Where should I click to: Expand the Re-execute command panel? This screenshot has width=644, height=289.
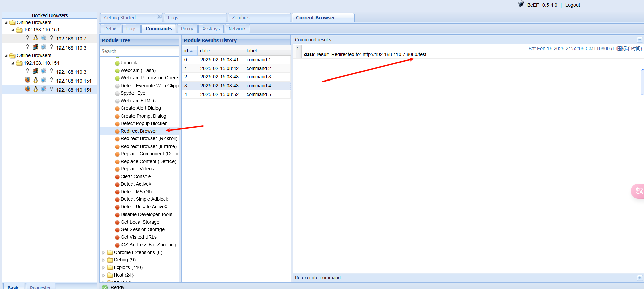[x=640, y=278]
